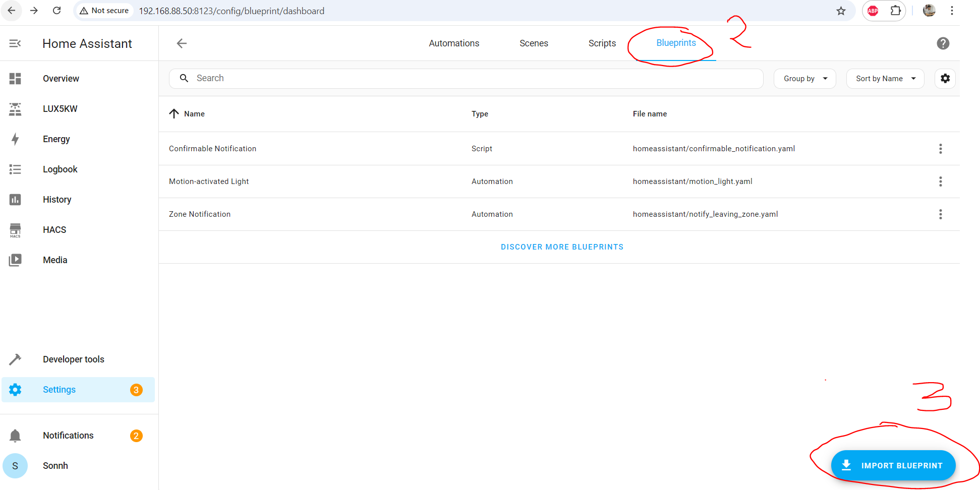Bookmark this page with the star
This screenshot has height=490, width=980.
[841, 11]
